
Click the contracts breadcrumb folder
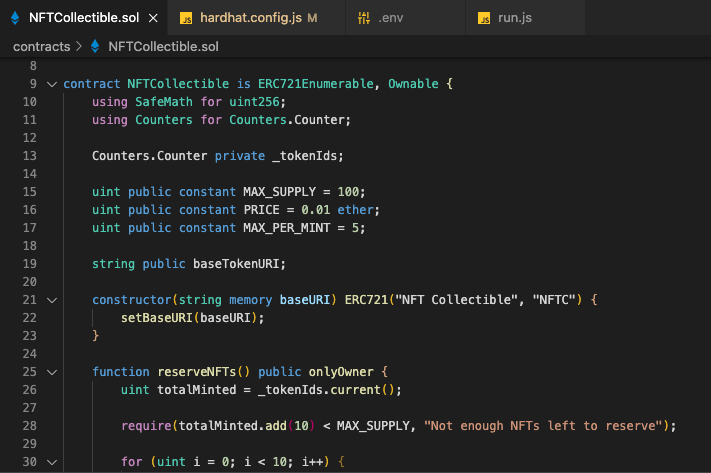click(x=42, y=47)
